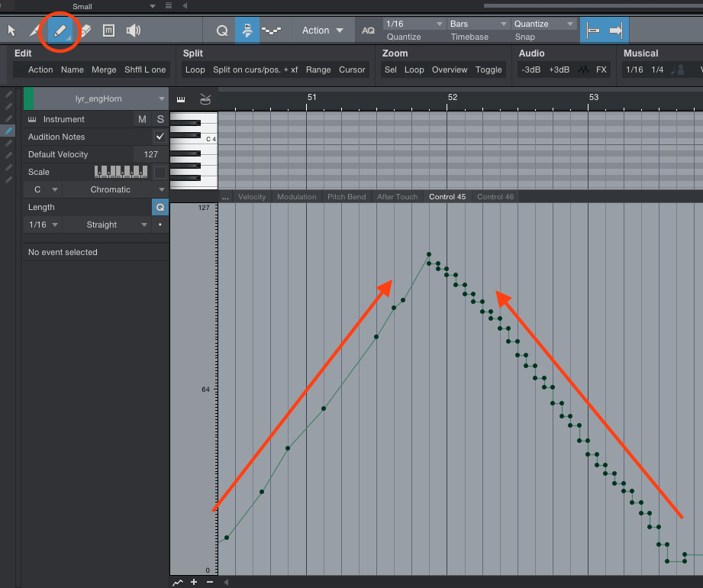Switch to the drum editor icon
Viewport: 703px width, 588px height.
(x=205, y=99)
